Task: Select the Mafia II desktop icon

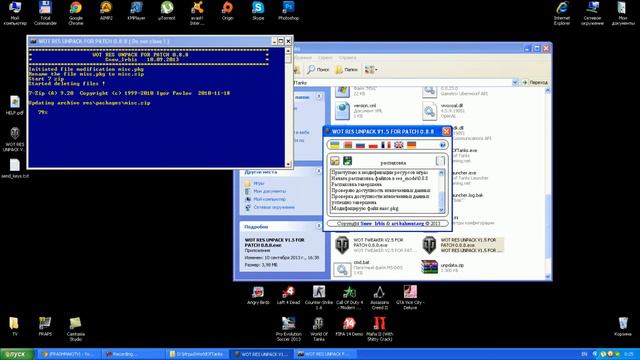Action: click(x=380, y=329)
